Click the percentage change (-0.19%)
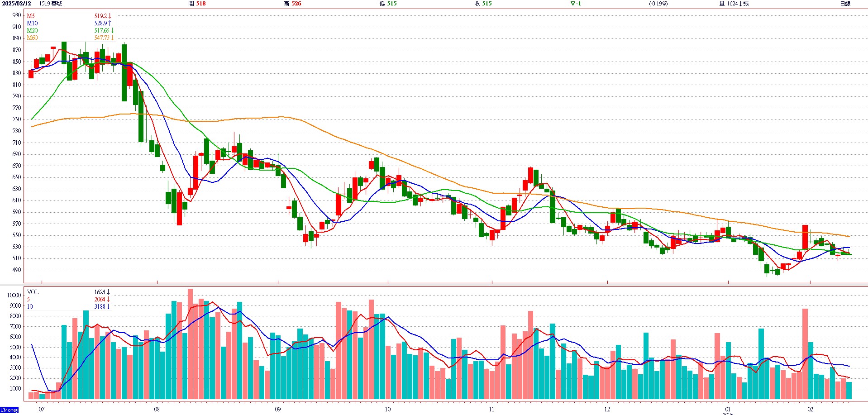This screenshot has height=415, width=868. [658, 4]
